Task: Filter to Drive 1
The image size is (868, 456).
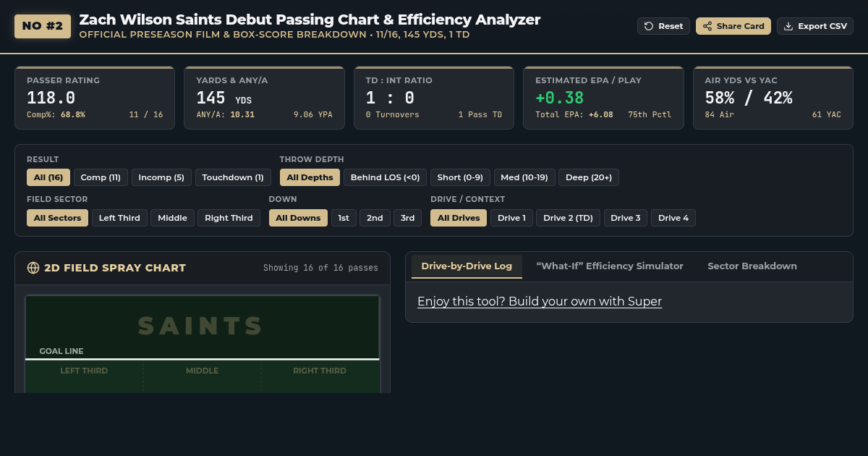Action: (511, 218)
